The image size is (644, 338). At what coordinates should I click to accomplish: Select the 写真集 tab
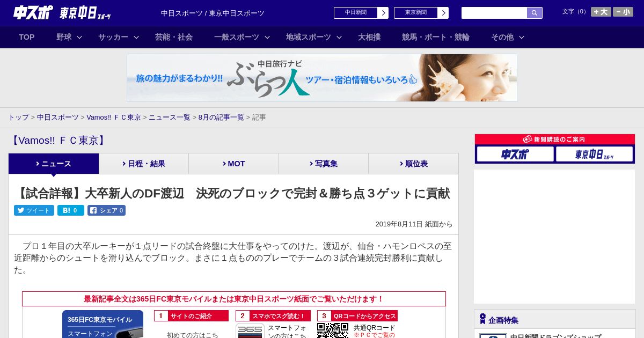tap(324, 164)
